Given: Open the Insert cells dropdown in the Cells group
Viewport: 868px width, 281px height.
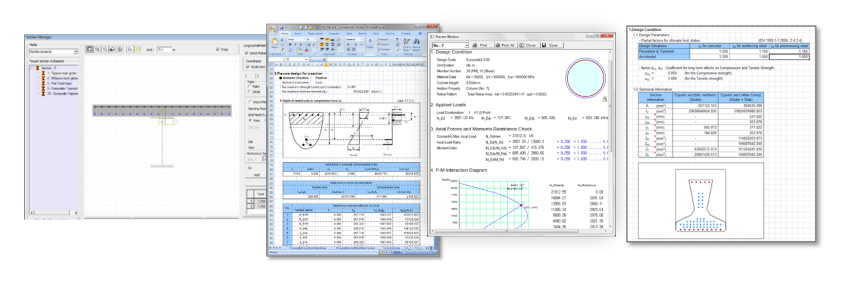Looking at the screenshot, I should [x=384, y=39].
